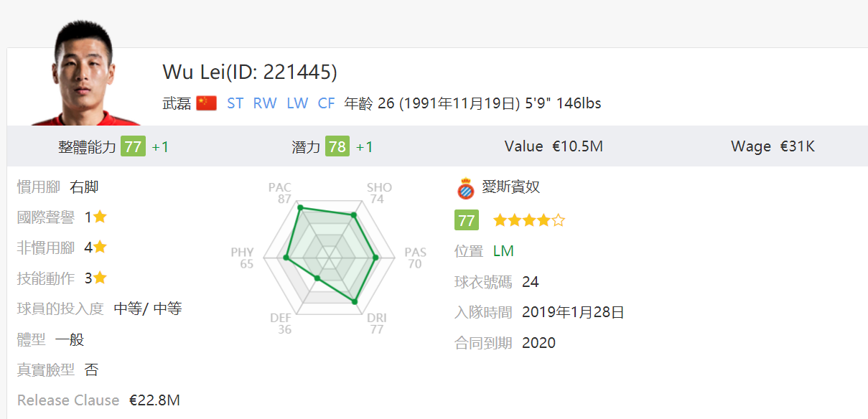Viewport: 868px width, 419px height.
Task: Click the overall rating 77 badge
Action: point(133,146)
